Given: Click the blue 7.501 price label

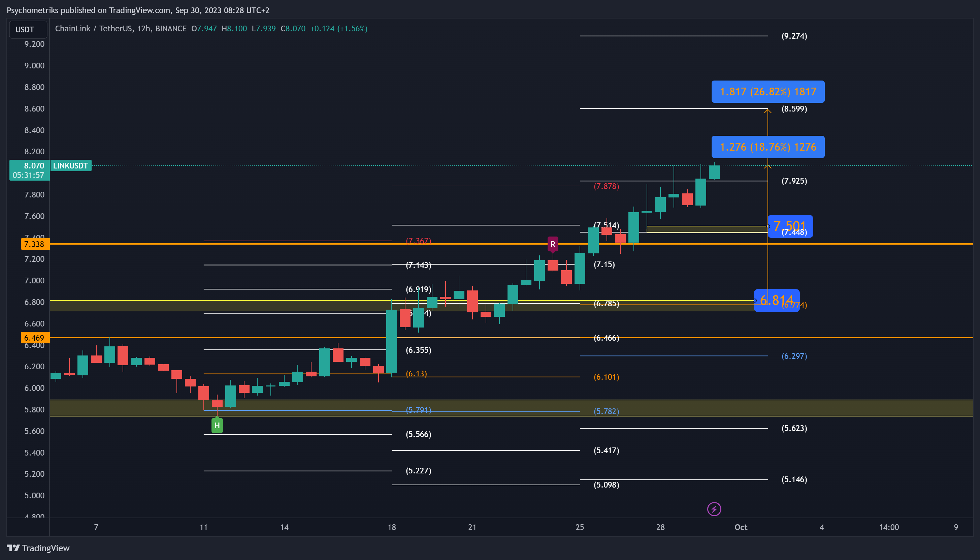Looking at the screenshot, I should click(x=790, y=226).
